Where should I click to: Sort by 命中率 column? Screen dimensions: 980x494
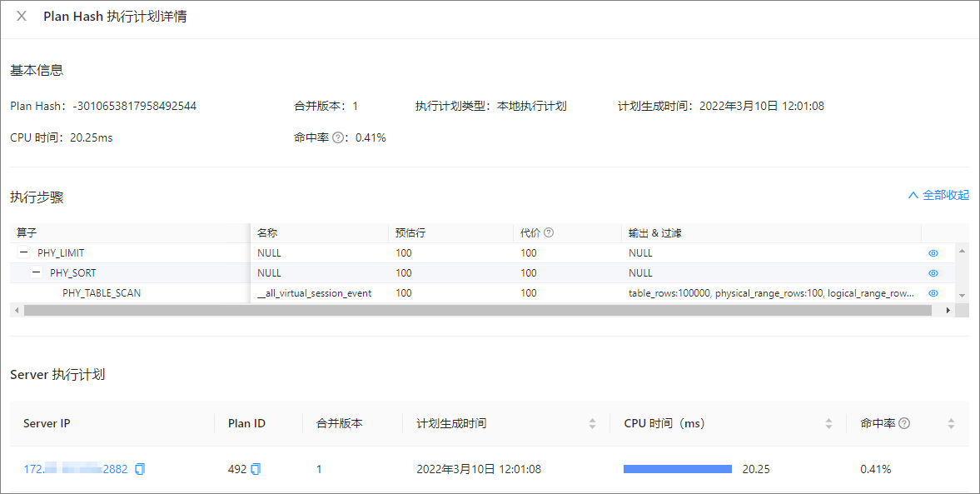point(951,423)
